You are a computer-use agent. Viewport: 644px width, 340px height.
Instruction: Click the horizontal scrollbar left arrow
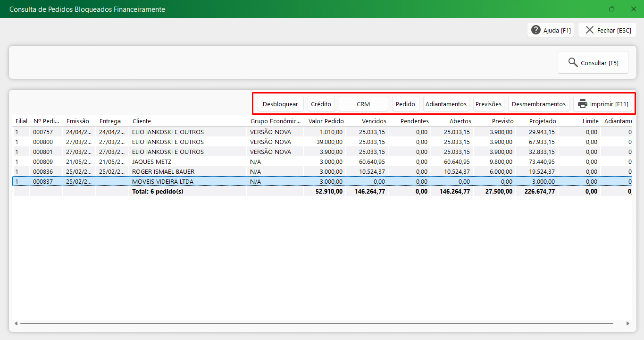pos(16,323)
